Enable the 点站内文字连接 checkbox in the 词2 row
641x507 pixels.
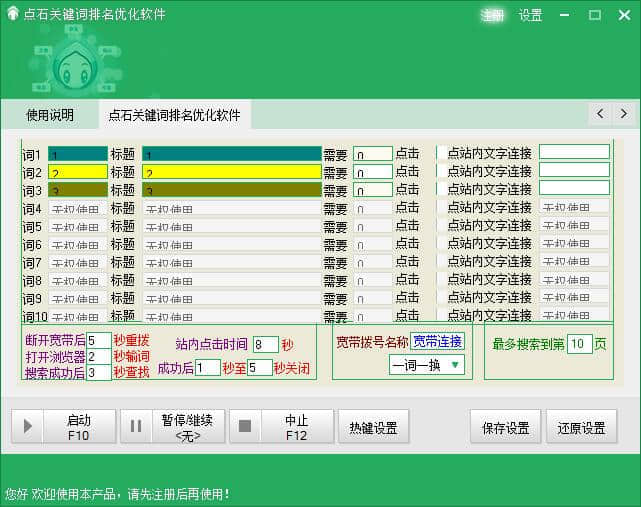(441, 171)
